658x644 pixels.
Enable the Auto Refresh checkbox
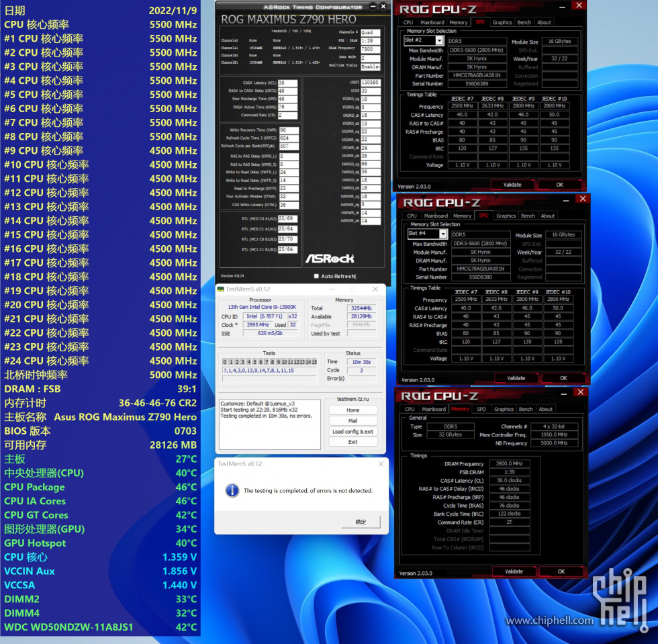point(316,276)
